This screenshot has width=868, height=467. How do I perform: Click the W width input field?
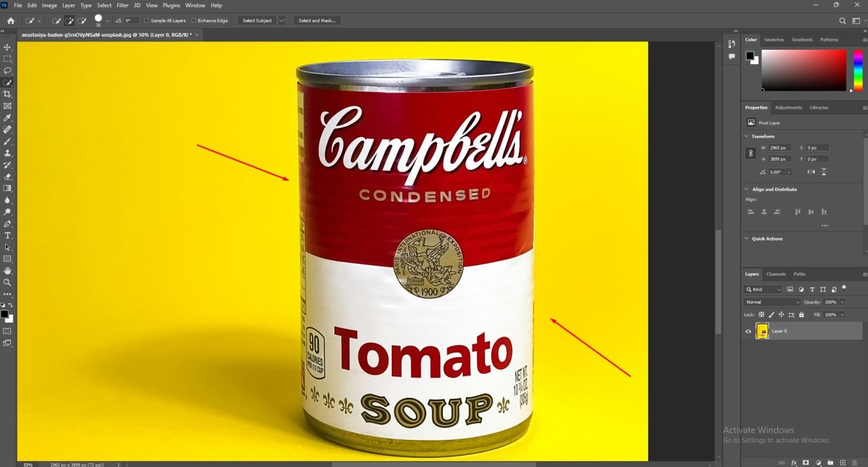point(781,148)
